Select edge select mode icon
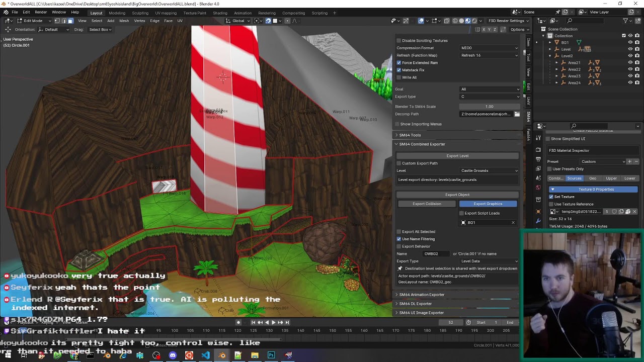 pos(63,21)
